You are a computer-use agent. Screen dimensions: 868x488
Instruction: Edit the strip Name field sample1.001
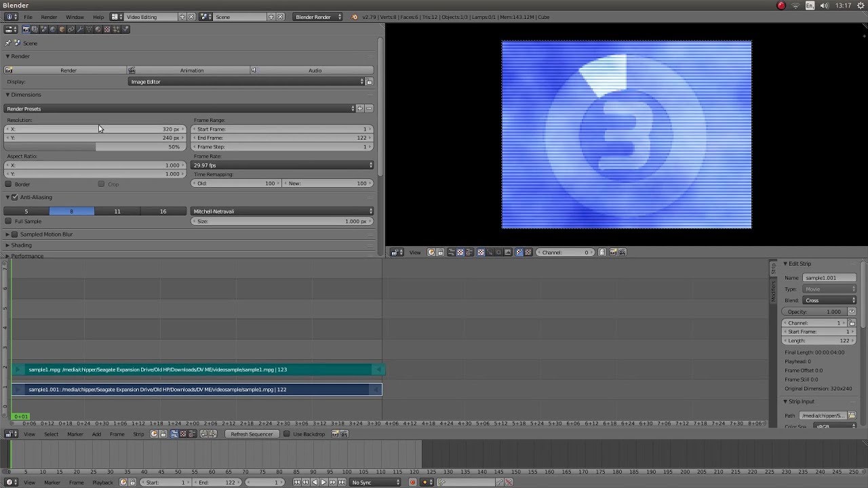point(829,278)
